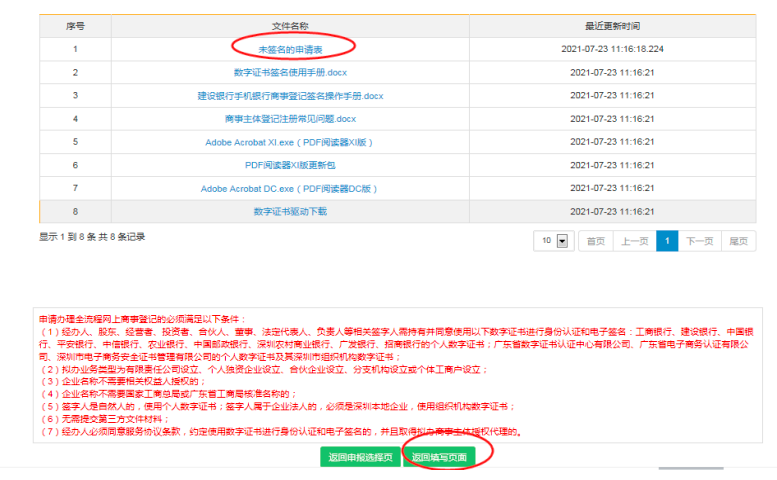This screenshot has height=480, width=777.
Task: Click the 数字证书驱动下载 link
Action: [290, 211]
